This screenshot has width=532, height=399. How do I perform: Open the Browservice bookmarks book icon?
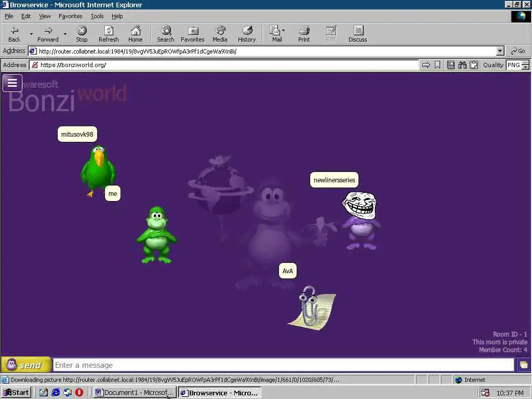(x=450, y=65)
